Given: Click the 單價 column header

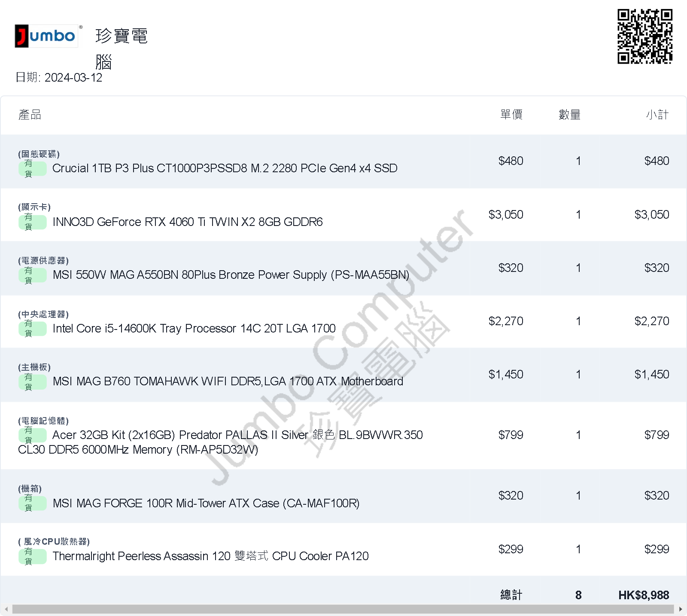Looking at the screenshot, I should click(x=511, y=115).
